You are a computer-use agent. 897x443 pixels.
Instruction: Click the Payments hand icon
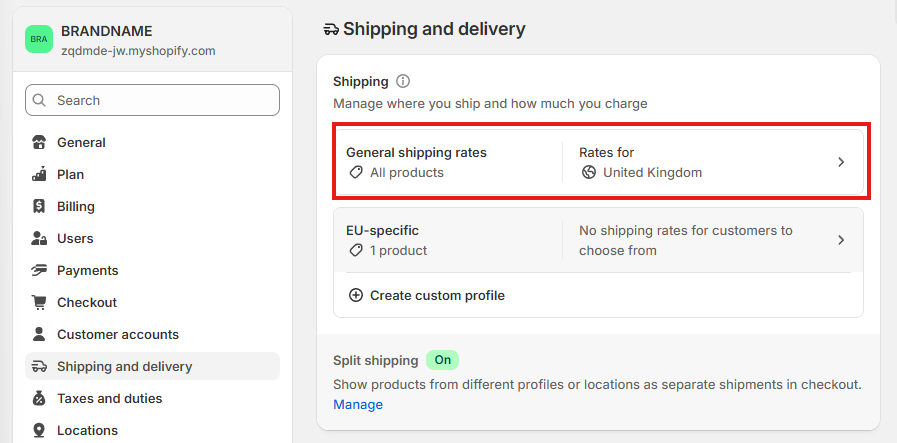point(39,270)
